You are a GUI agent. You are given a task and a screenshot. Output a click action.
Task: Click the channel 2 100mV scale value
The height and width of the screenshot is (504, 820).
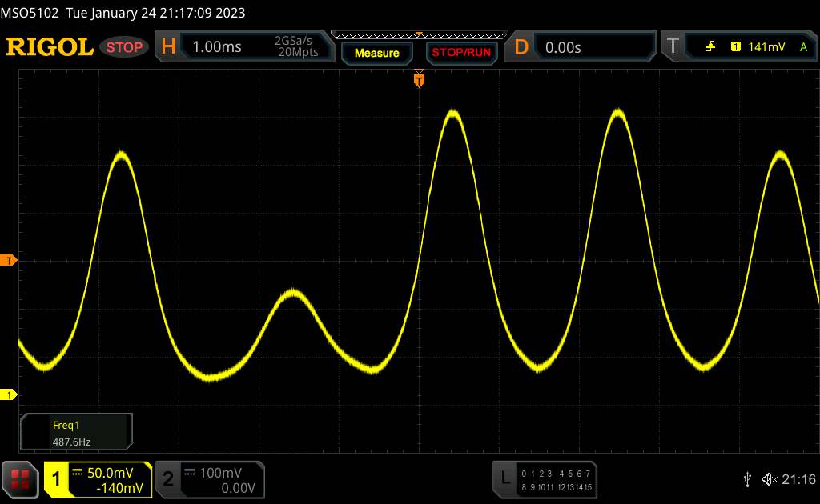point(221,473)
